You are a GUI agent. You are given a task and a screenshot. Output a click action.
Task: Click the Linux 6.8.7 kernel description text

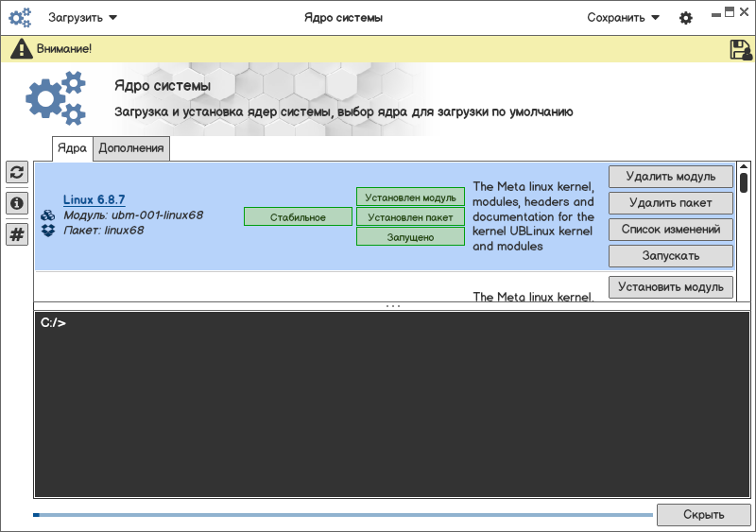[x=533, y=216]
